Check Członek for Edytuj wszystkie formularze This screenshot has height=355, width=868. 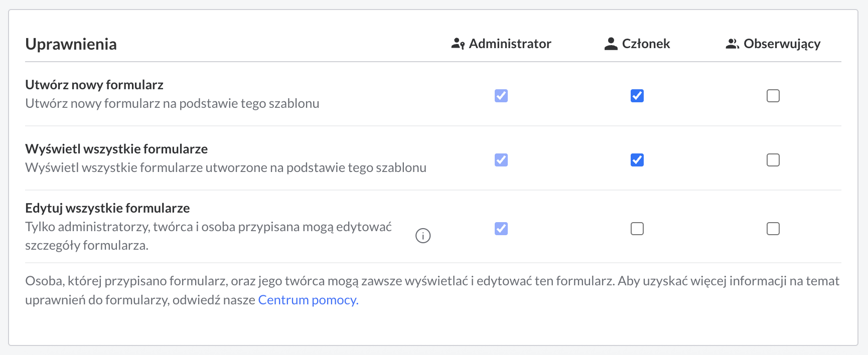pyautogui.click(x=637, y=229)
